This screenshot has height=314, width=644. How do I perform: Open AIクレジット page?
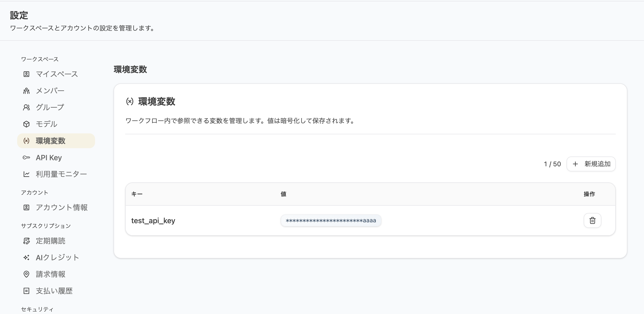pyautogui.click(x=56, y=257)
